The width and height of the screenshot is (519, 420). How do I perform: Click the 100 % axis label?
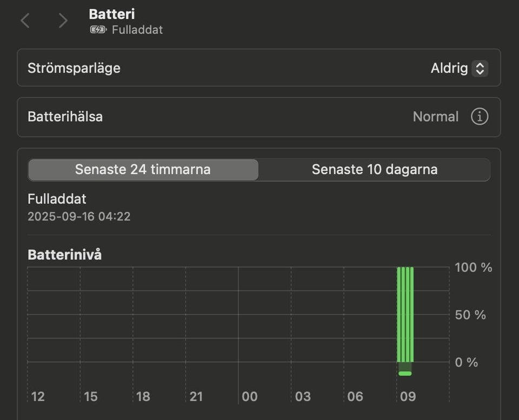point(473,268)
